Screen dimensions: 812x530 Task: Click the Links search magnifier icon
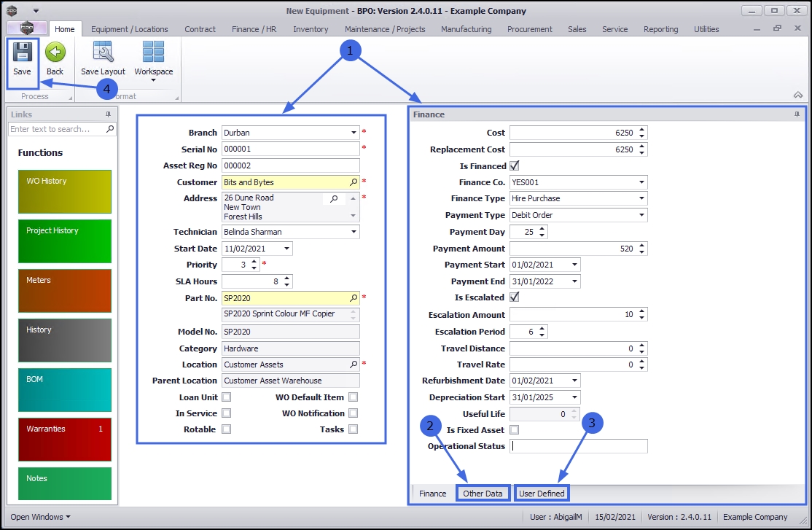click(110, 128)
